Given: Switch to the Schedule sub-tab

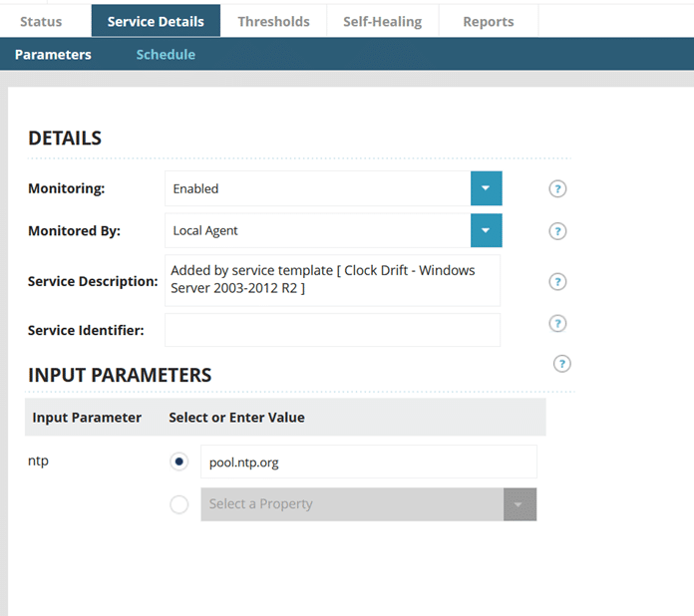Looking at the screenshot, I should (166, 55).
